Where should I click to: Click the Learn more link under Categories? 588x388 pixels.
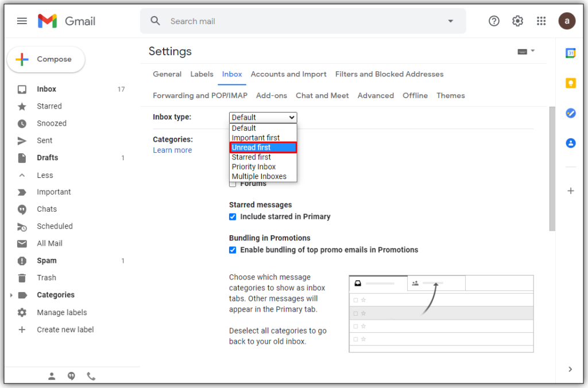[172, 150]
